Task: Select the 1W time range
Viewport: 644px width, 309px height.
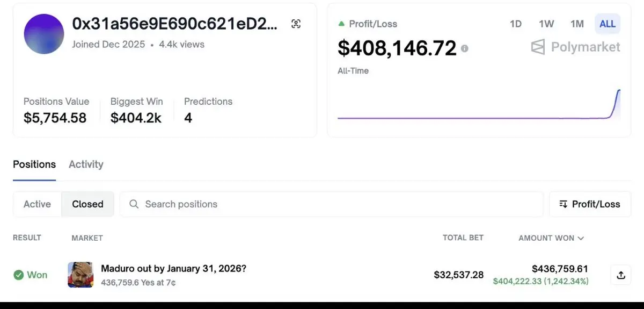Action: 546,24
